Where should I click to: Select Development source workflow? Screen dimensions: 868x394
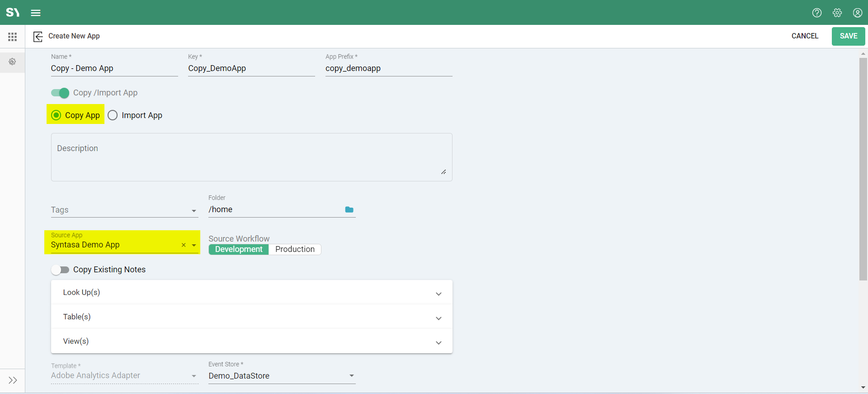point(239,249)
